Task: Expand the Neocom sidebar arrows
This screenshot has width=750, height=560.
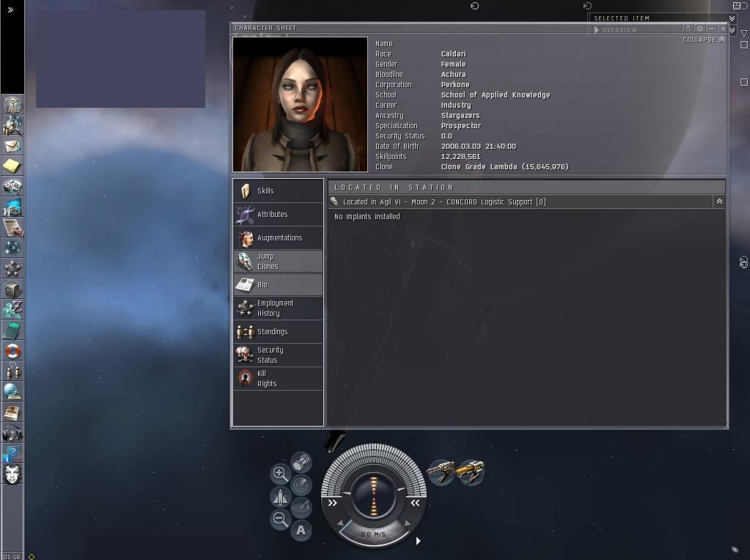Action: tap(10, 10)
